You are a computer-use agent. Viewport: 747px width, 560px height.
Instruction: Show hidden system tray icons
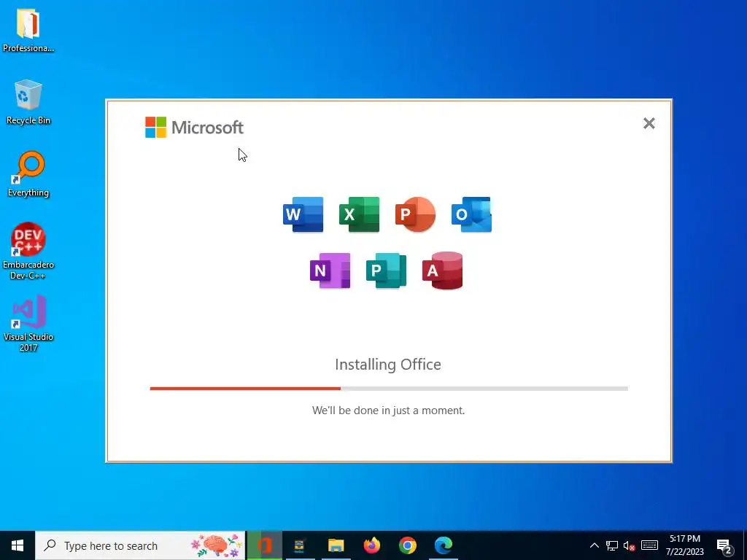(x=594, y=545)
